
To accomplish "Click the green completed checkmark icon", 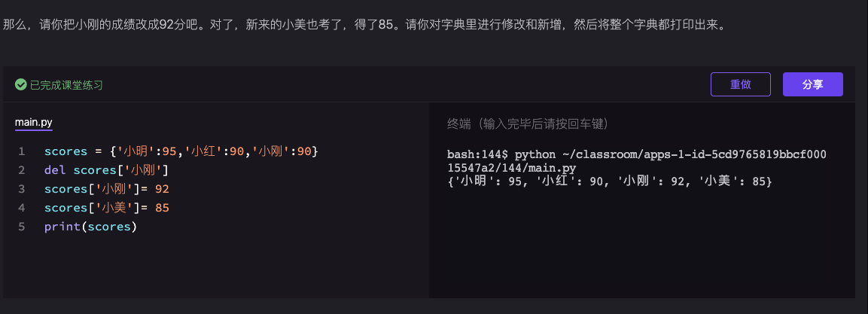I will pyautogui.click(x=21, y=85).
